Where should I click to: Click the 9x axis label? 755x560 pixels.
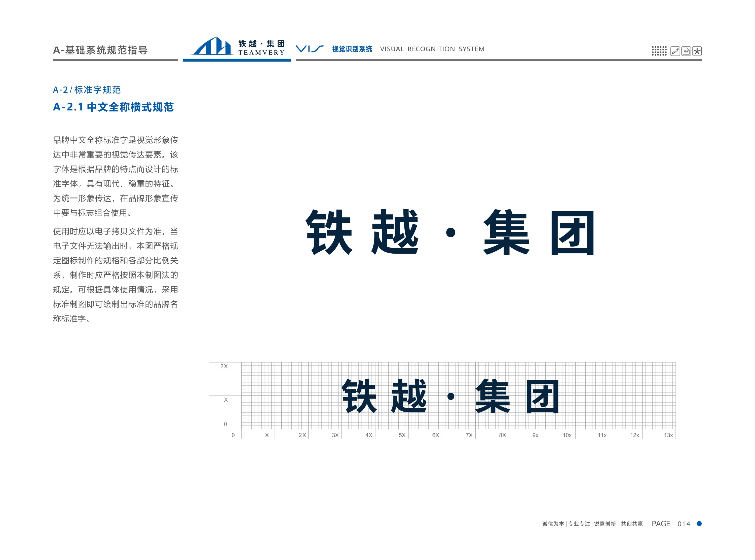click(535, 435)
